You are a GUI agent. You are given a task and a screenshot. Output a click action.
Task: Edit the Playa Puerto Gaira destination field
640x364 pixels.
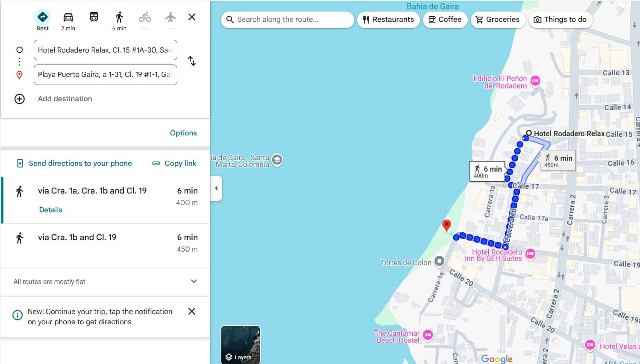105,75
